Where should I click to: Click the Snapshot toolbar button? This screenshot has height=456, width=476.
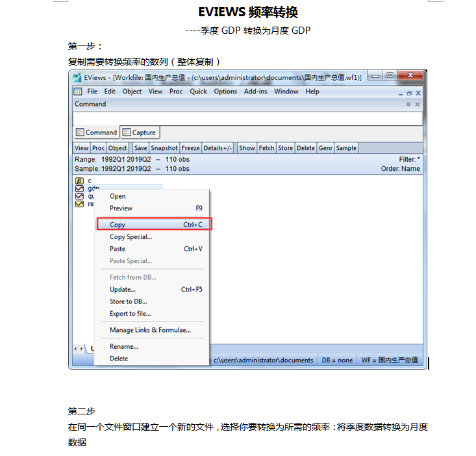coord(164,148)
